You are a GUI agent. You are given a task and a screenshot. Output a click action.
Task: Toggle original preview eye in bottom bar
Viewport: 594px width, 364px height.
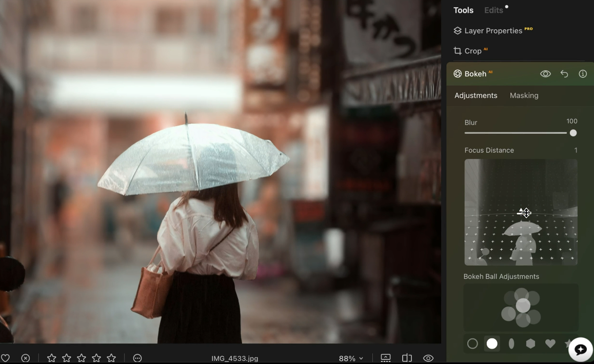[428, 358]
